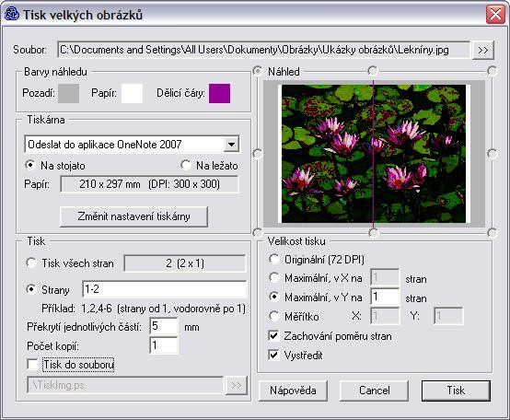Select the top-left alignment handle near Náhled
Viewport: 510px width, 420px height.
coord(258,71)
